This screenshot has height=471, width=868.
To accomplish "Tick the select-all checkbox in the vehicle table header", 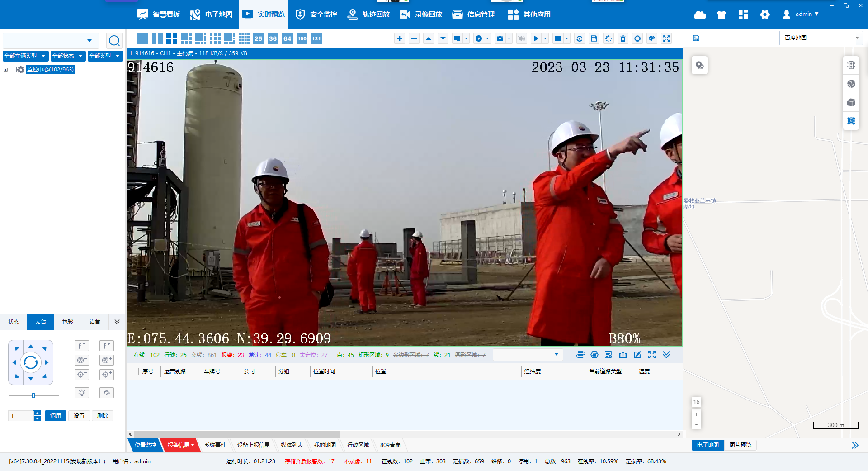I will pyautogui.click(x=135, y=371).
